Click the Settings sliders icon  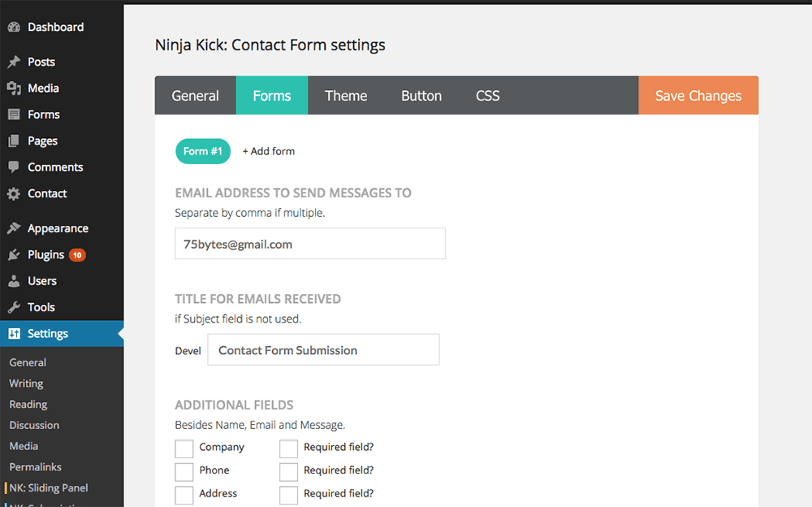(14, 333)
